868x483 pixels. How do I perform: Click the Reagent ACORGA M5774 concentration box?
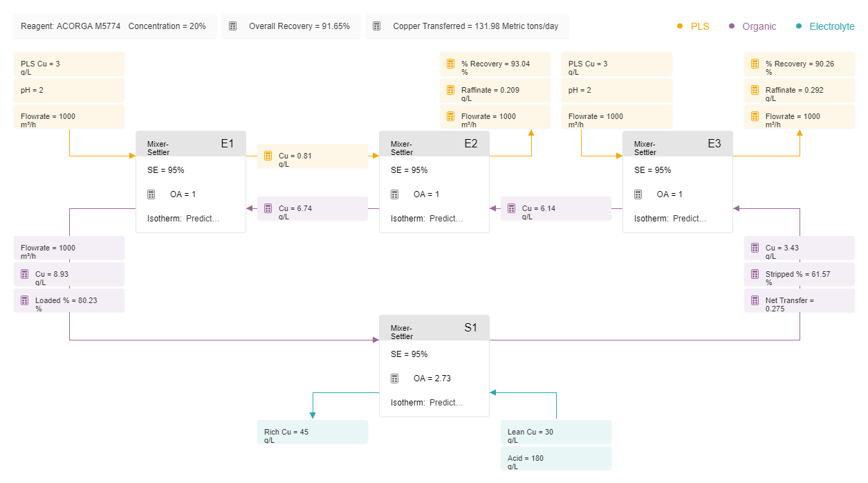pyautogui.click(x=115, y=26)
